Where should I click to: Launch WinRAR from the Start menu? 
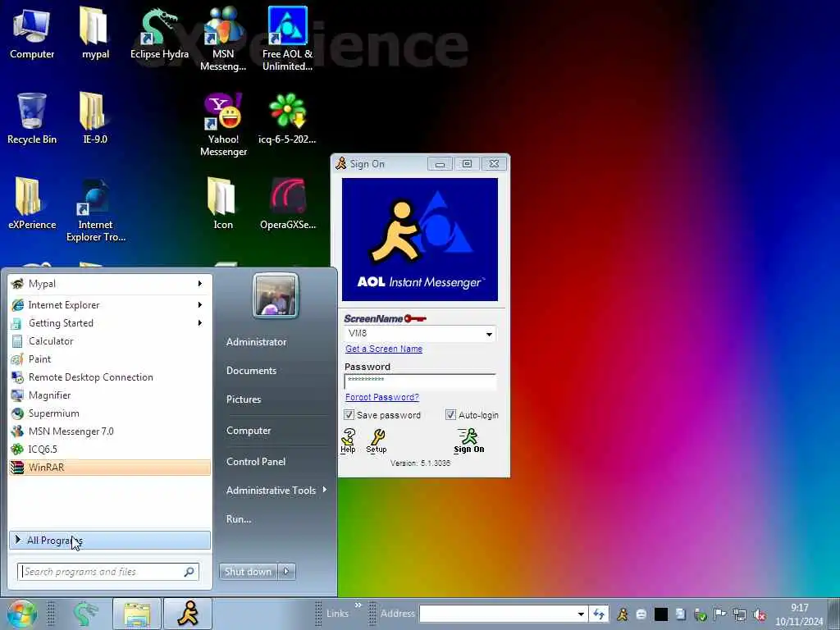(x=110, y=467)
